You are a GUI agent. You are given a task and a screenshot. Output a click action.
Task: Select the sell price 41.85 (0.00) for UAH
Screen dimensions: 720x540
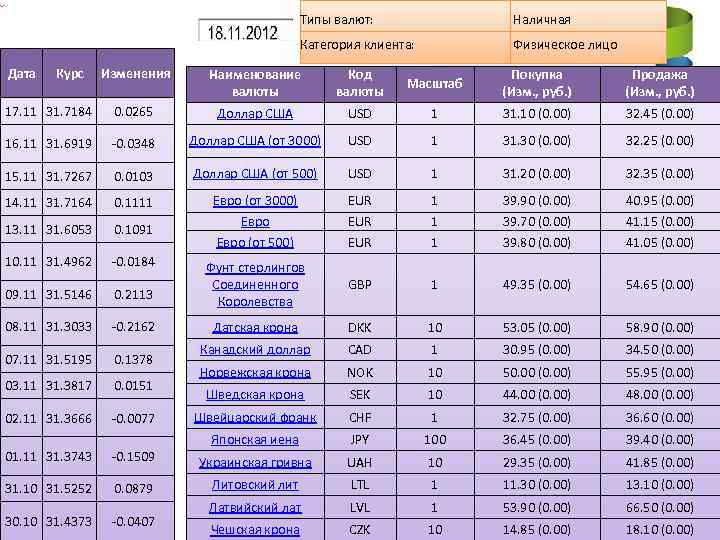[x=660, y=462]
